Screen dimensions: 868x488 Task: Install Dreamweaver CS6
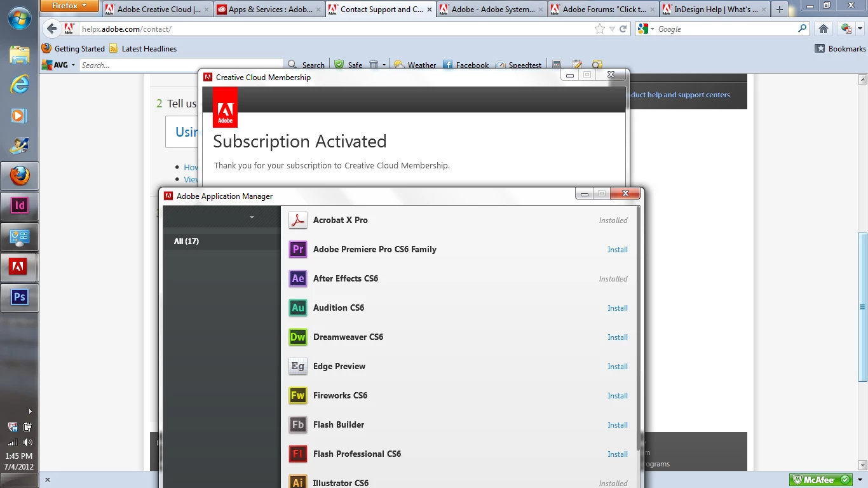618,337
